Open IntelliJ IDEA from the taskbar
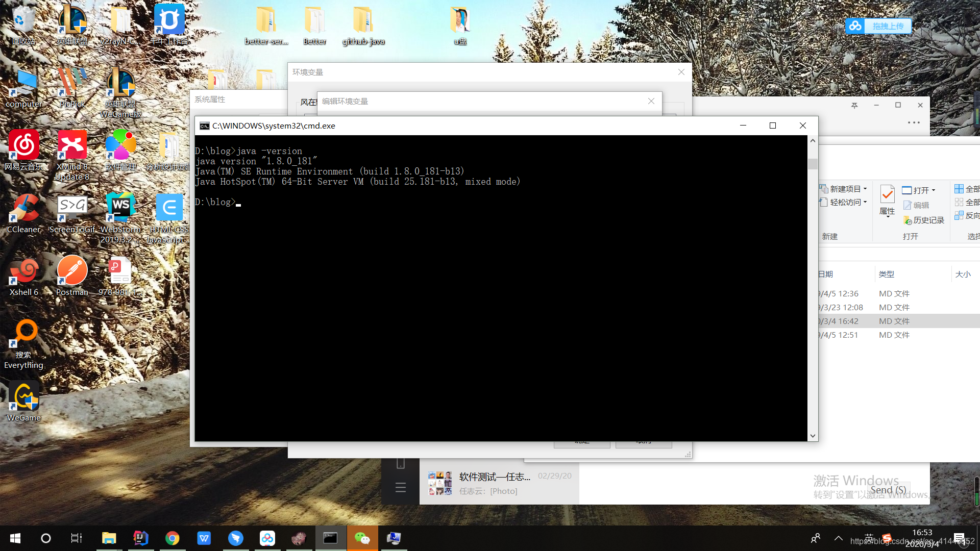980x551 pixels. [x=140, y=538]
